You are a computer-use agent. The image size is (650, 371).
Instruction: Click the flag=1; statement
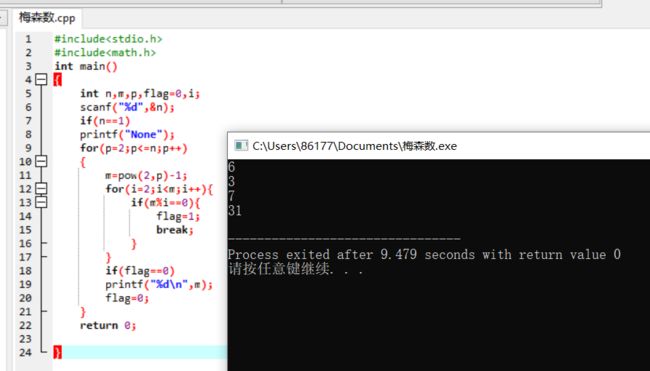(178, 216)
